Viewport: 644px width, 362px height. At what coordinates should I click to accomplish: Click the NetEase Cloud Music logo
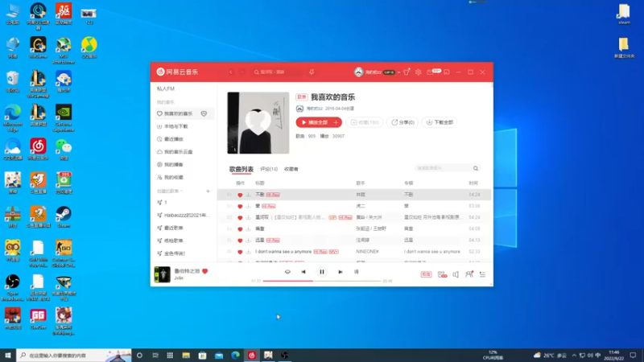point(177,72)
